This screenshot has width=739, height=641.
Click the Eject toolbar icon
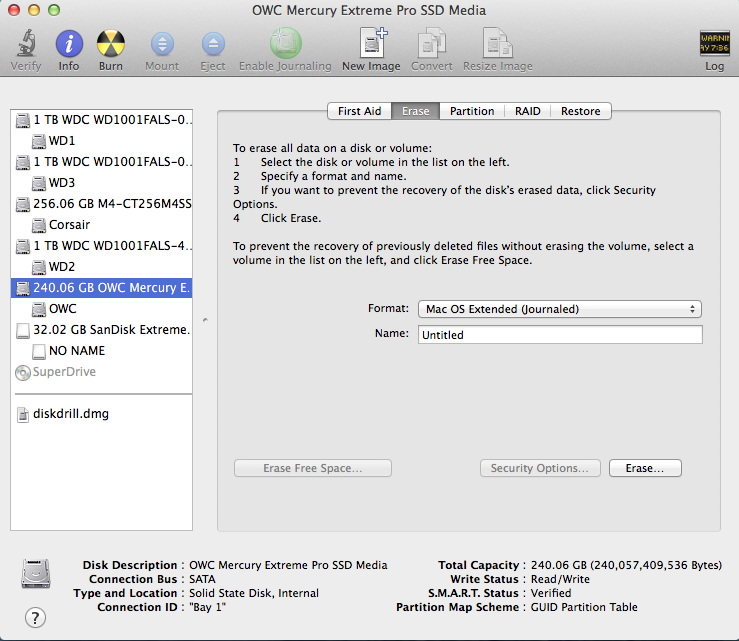pos(213,44)
